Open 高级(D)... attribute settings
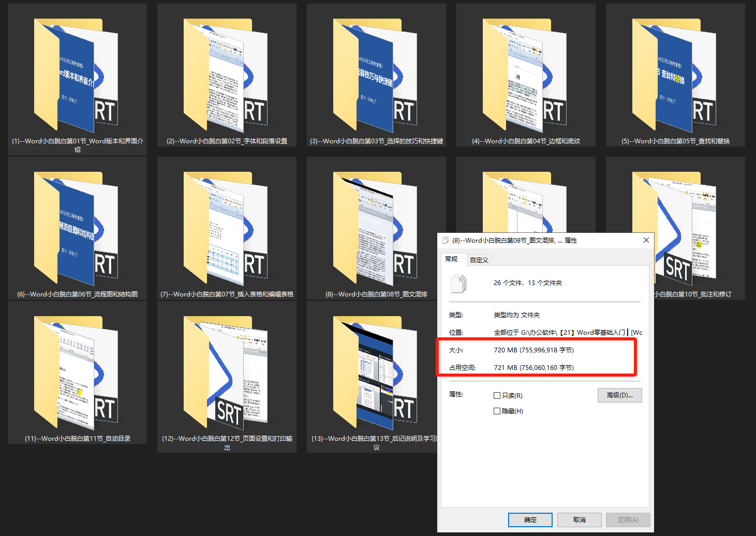Screen dimensions: 756x536 (620, 395)
